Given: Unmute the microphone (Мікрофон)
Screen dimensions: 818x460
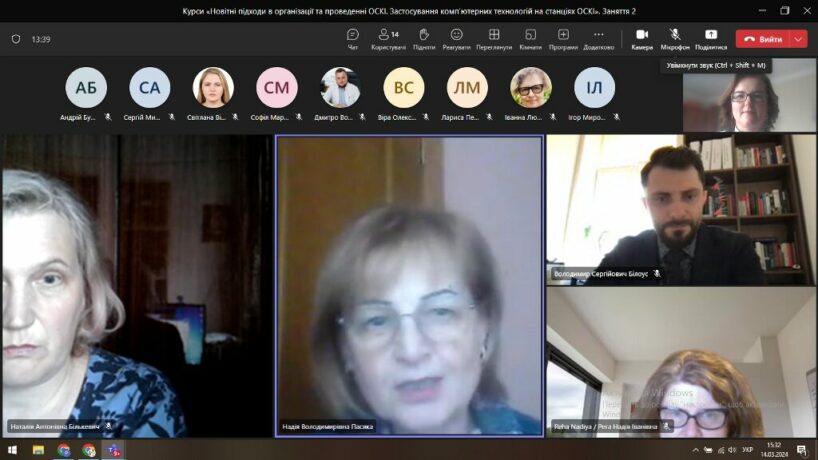Looking at the screenshot, I should 675,38.
